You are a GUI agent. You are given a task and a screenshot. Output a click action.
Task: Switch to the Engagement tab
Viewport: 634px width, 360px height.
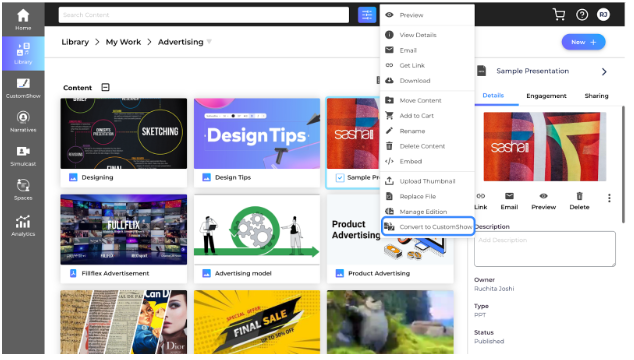(546, 96)
